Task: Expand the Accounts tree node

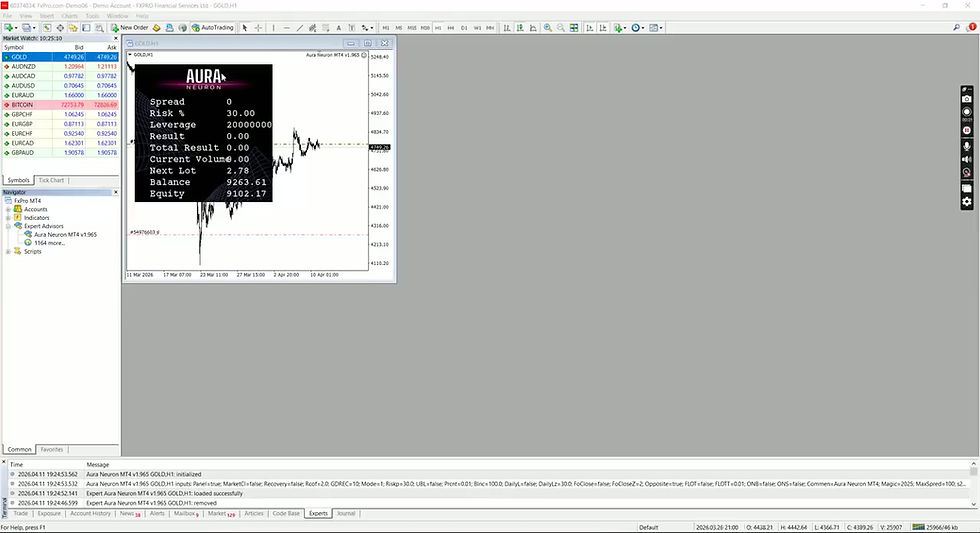Action: click(8, 209)
